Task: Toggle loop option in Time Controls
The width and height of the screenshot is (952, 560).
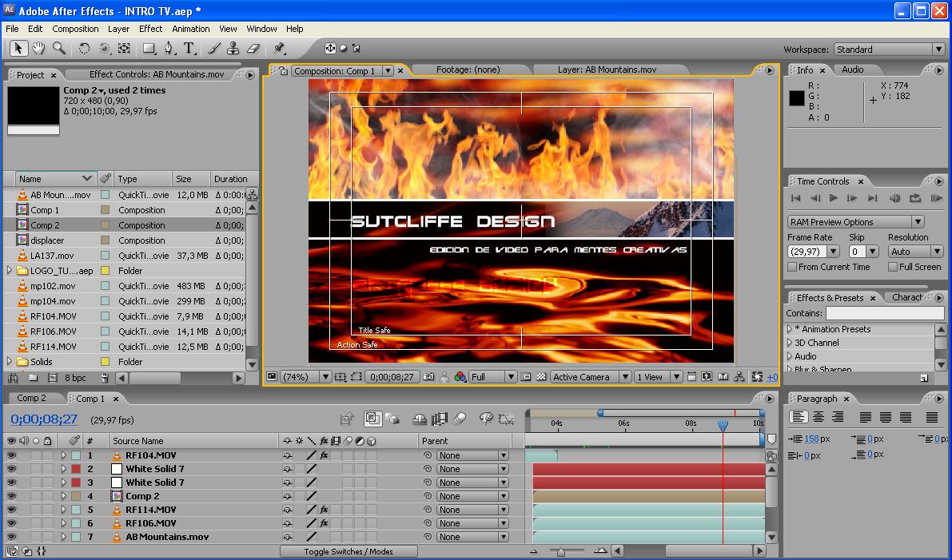Action: 915,198
